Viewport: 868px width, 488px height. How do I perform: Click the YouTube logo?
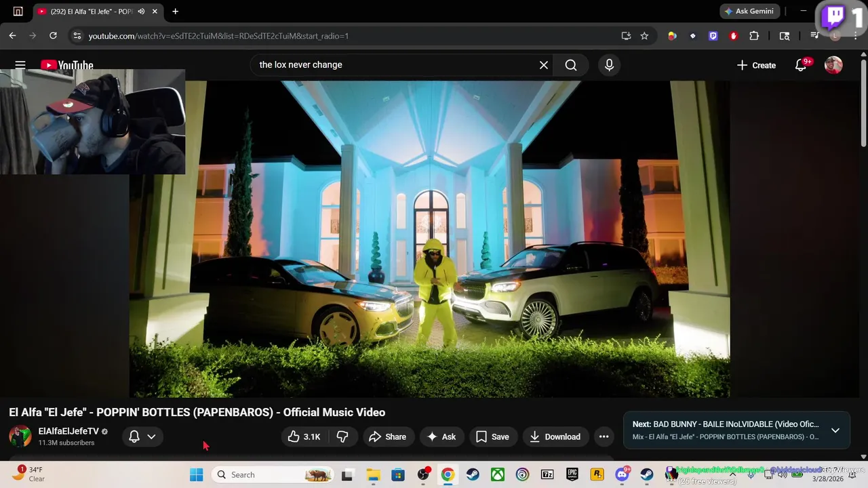(67, 65)
